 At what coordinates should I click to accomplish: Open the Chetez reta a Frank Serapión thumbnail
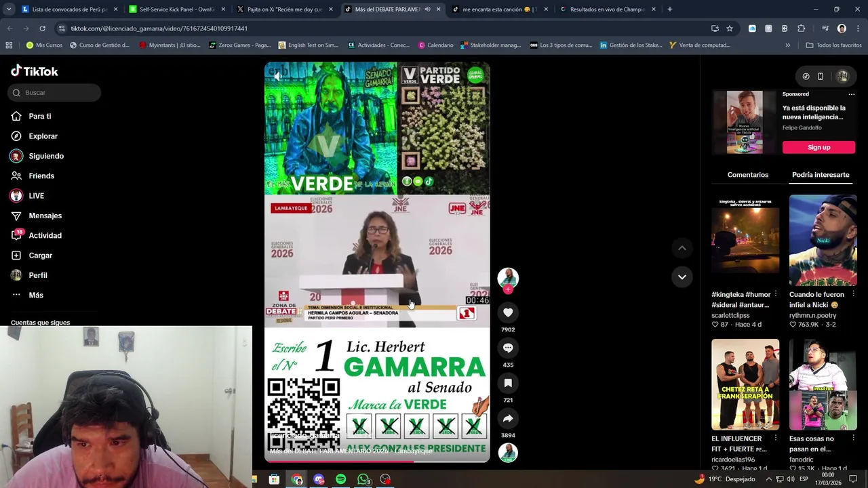[x=745, y=384]
